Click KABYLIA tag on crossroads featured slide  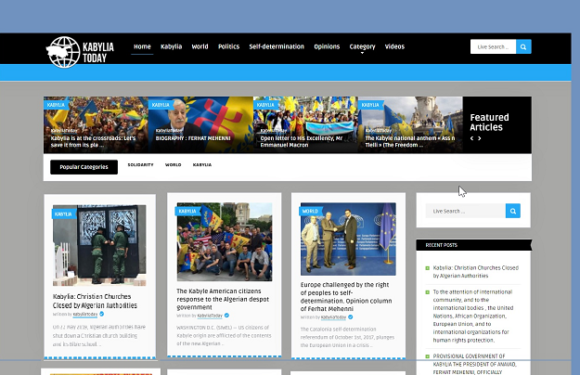(x=56, y=105)
